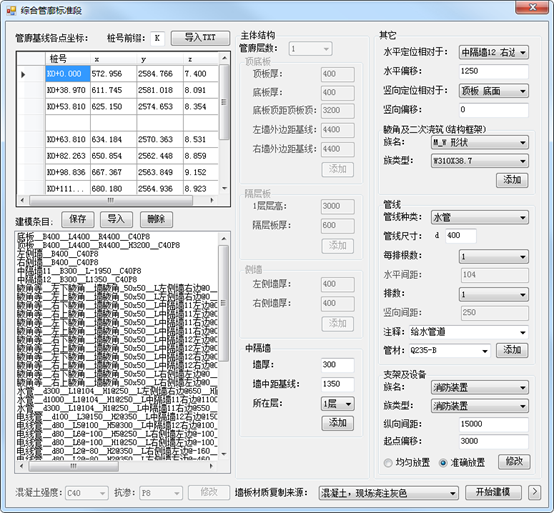
Task: Select the K0+38.970 stake cell
Action: pos(68,90)
